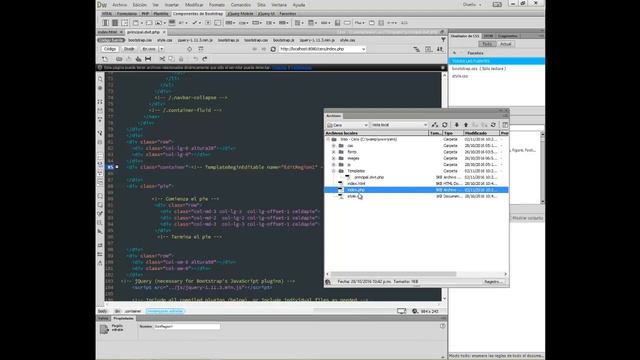Click the Get files down-arrow icon

457,125
